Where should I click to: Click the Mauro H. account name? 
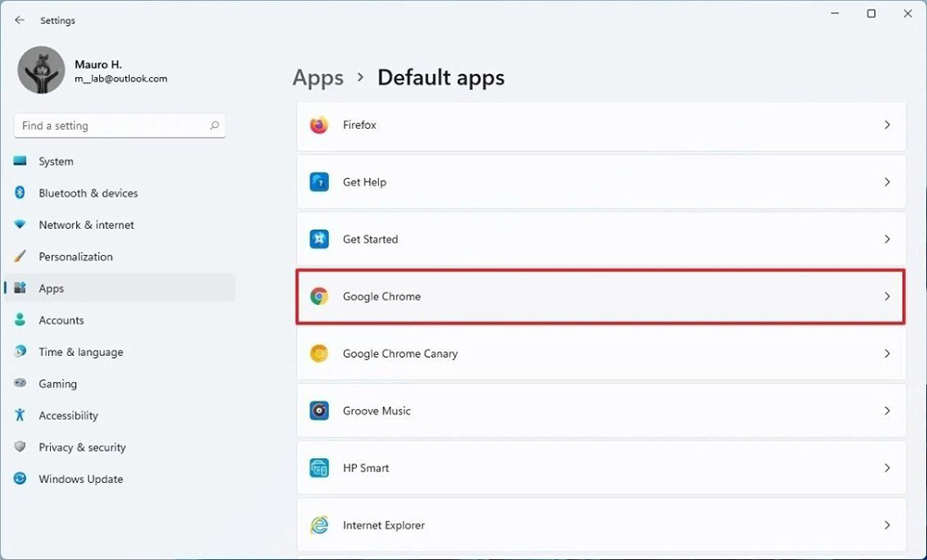[98, 64]
